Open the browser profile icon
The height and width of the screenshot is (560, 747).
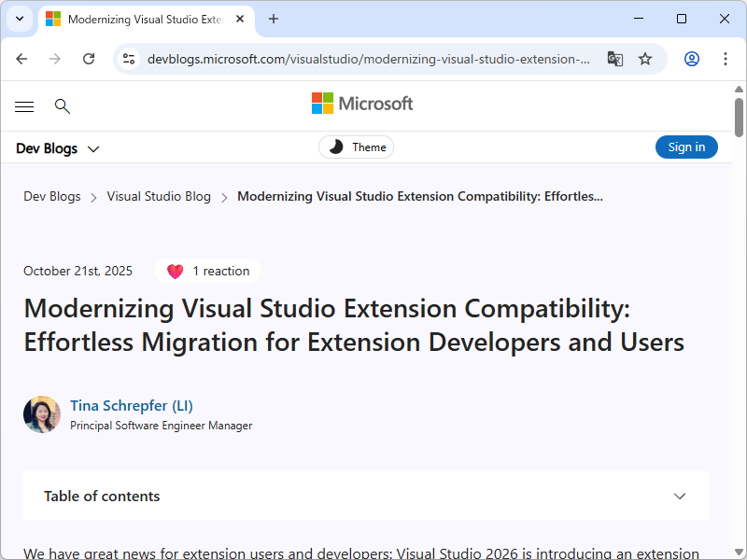(691, 58)
